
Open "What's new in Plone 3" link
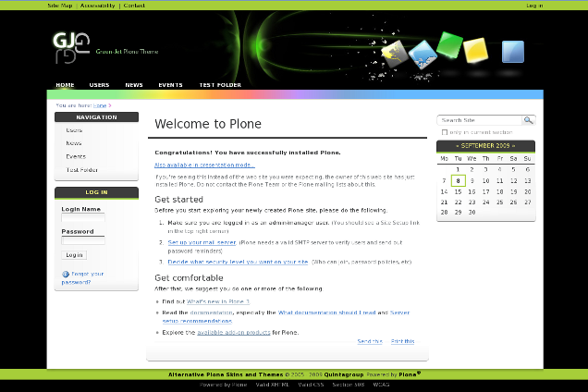point(218,301)
